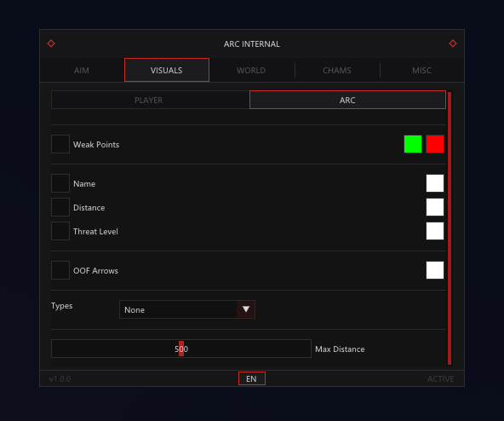Enable the Distance checkbox
This screenshot has height=421, width=504.
tap(60, 207)
